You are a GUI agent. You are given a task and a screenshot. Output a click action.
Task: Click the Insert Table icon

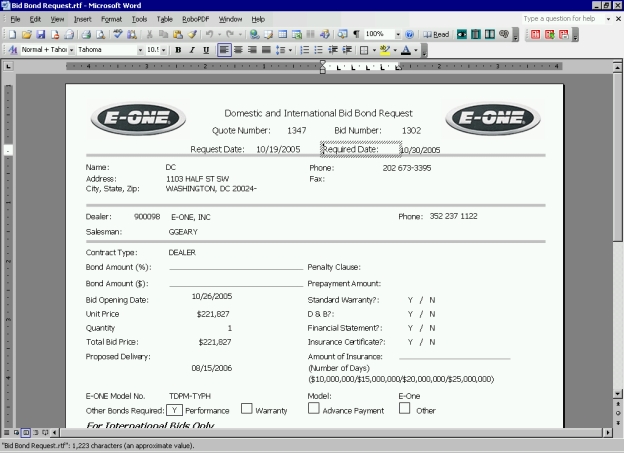pos(283,35)
